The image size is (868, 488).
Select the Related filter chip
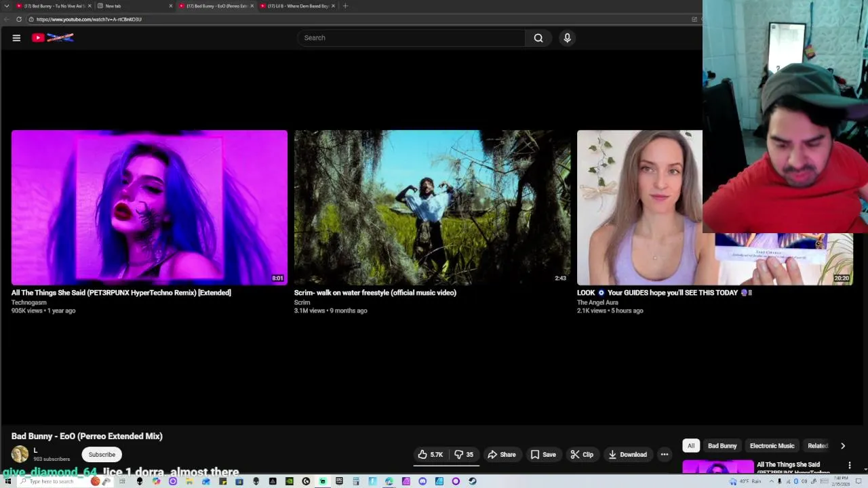[x=817, y=446]
